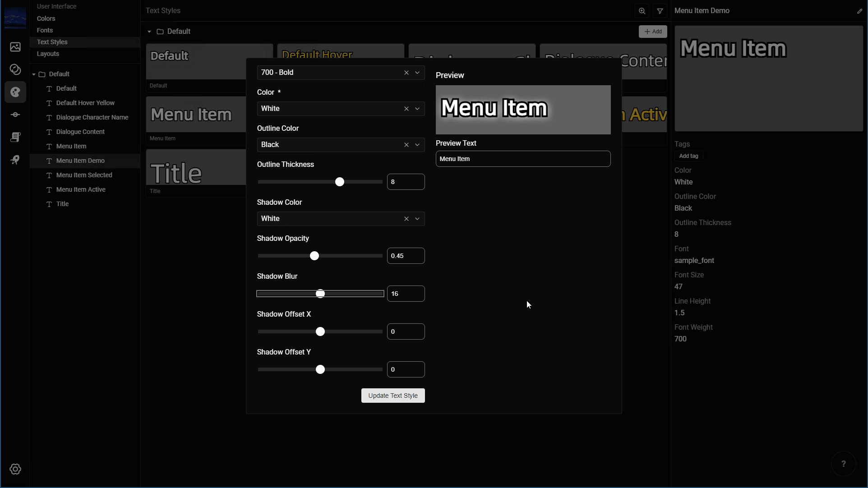Select Default text style in tree
Viewport: 868px width, 488px height.
(x=85, y=88)
